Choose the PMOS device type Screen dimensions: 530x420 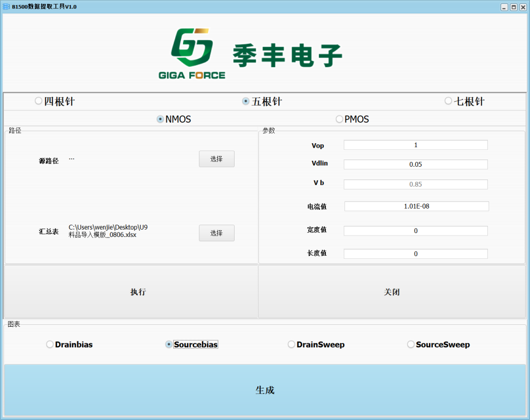click(352, 119)
